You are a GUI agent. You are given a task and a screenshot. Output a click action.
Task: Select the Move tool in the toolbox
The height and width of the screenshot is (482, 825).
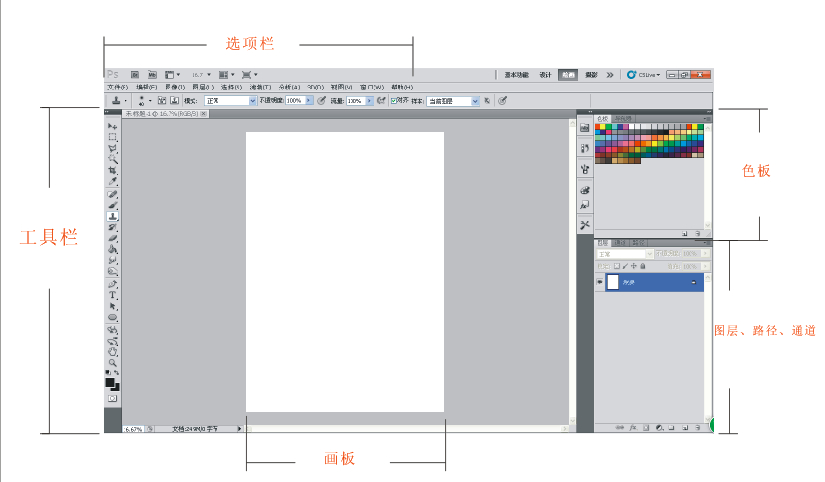(x=113, y=126)
